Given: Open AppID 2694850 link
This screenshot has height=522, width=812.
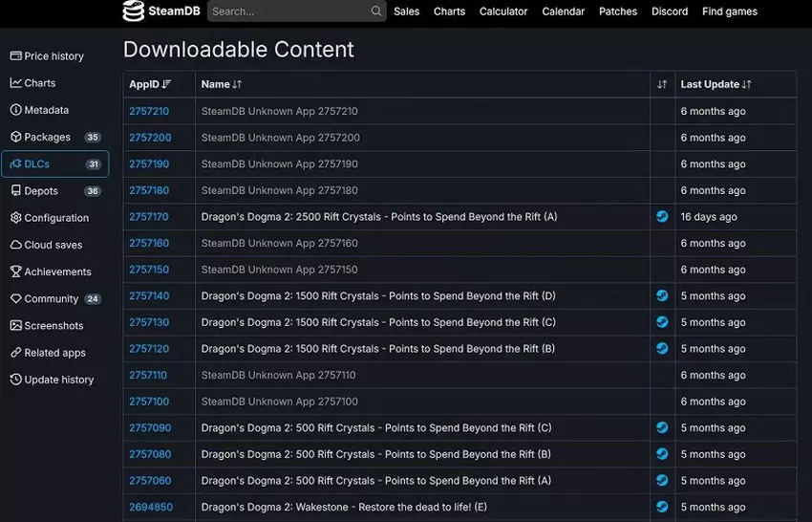Looking at the screenshot, I should coord(151,507).
